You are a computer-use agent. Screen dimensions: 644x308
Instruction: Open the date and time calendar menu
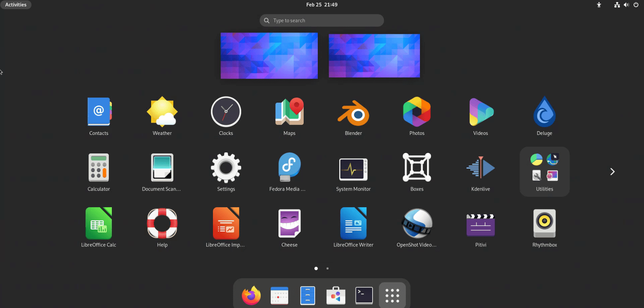(321, 5)
